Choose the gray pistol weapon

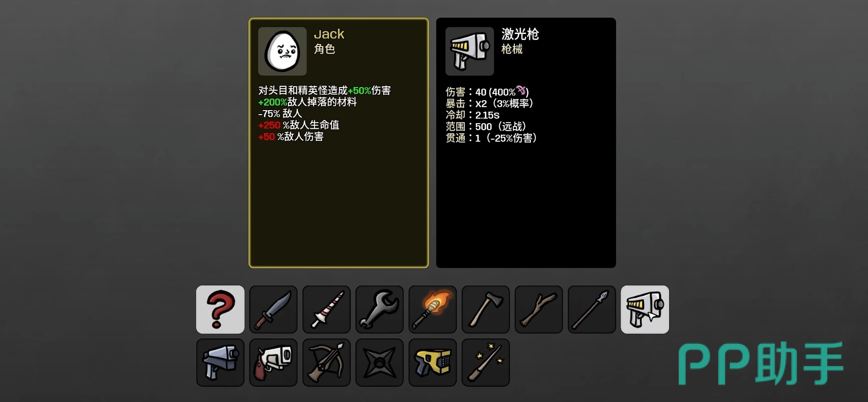click(x=220, y=362)
